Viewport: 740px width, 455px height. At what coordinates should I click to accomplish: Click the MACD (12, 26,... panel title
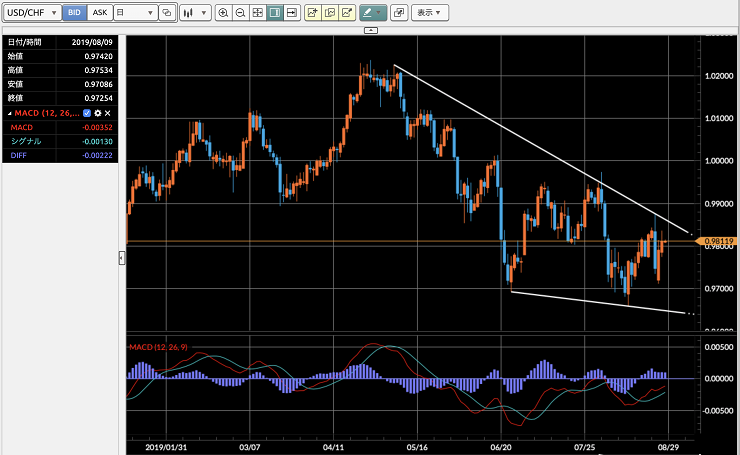(47, 113)
